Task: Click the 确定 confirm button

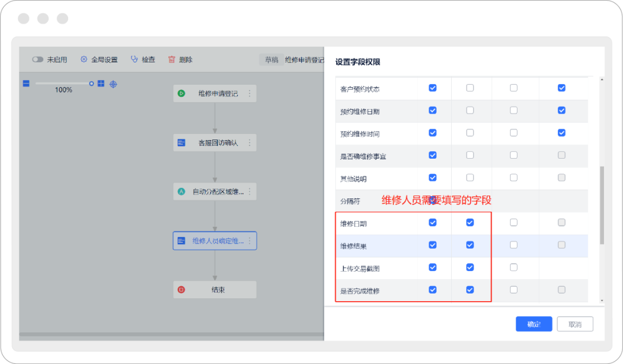Action: (534, 324)
